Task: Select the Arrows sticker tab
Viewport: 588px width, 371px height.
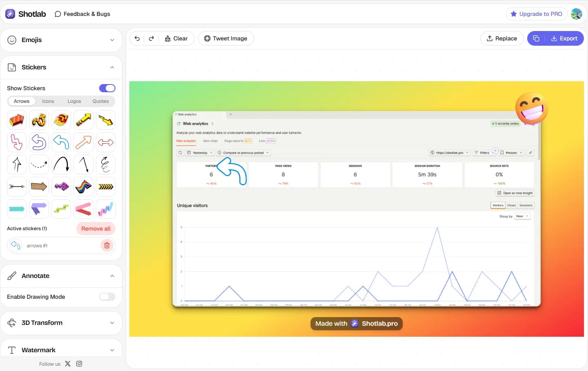Action: (22, 101)
